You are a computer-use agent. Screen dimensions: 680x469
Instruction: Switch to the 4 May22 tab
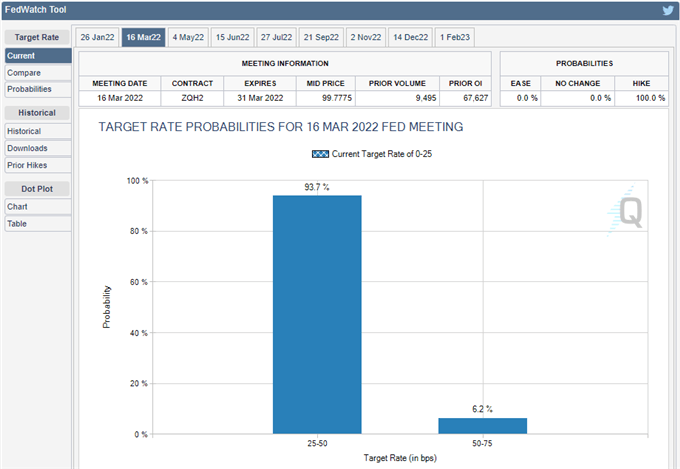click(x=188, y=37)
